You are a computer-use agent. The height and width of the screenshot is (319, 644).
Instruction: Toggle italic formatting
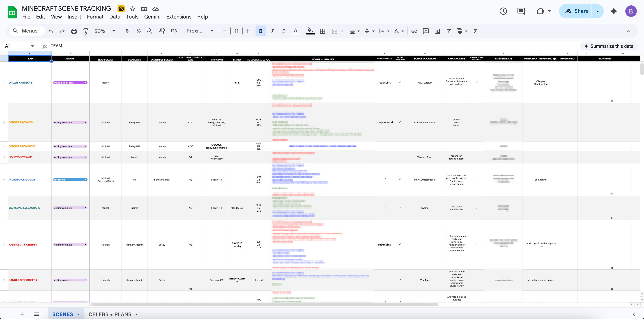click(x=272, y=31)
